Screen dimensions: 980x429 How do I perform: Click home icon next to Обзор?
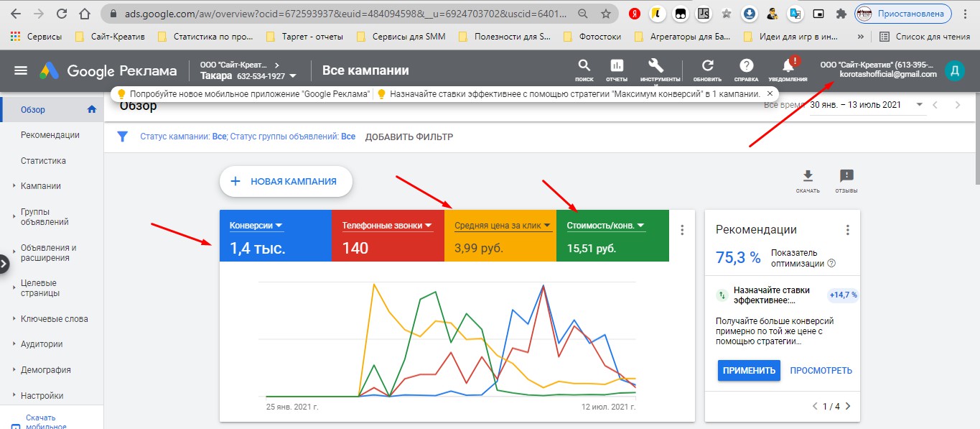click(x=91, y=109)
